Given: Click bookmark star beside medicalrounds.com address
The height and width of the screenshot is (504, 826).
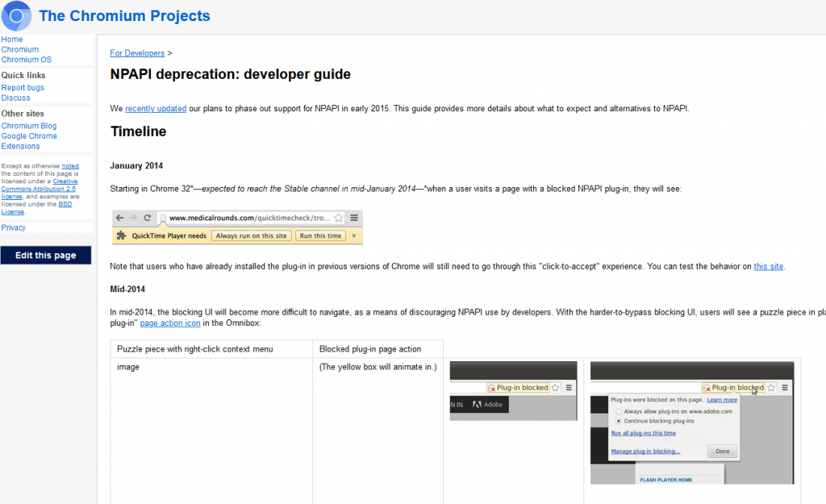Looking at the screenshot, I should [339, 218].
